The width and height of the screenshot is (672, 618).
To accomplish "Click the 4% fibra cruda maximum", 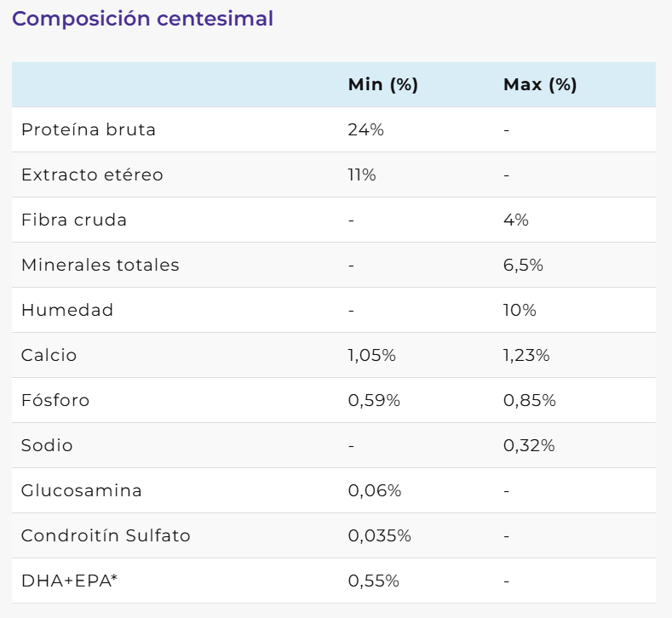I will tap(516, 220).
